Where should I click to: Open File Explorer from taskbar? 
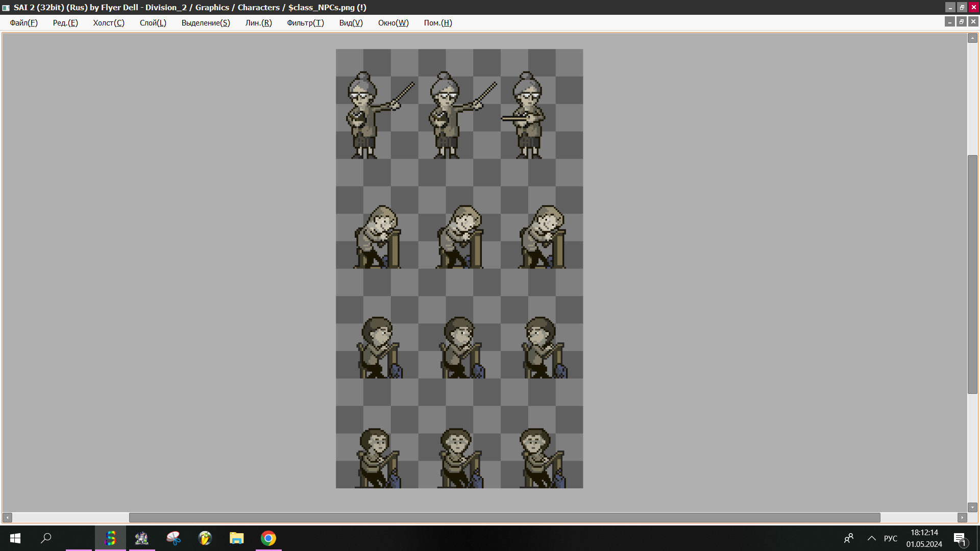(x=236, y=538)
